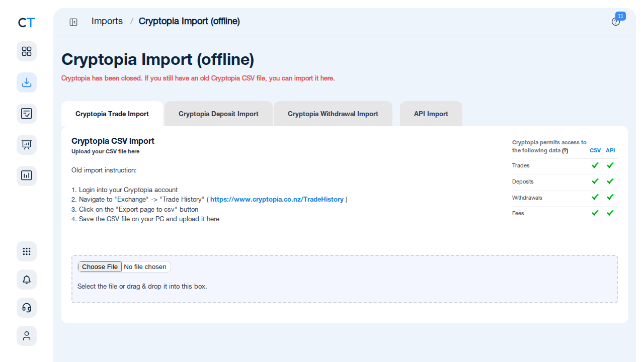Click the Fees row label
644x362 pixels.
[518, 213]
